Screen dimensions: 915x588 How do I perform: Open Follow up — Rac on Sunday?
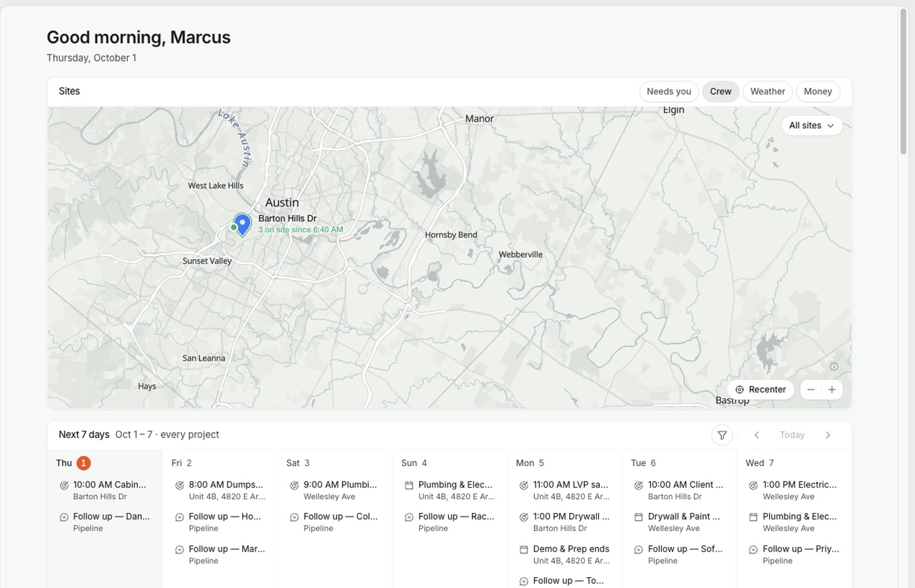pyautogui.click(x=450, y=522)
